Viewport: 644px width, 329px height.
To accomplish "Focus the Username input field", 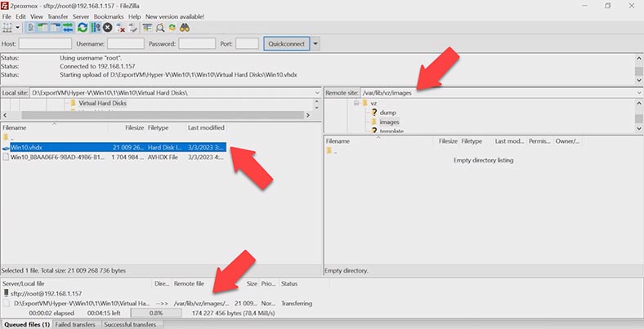I will pyautogui.click(x=126, y=43).
